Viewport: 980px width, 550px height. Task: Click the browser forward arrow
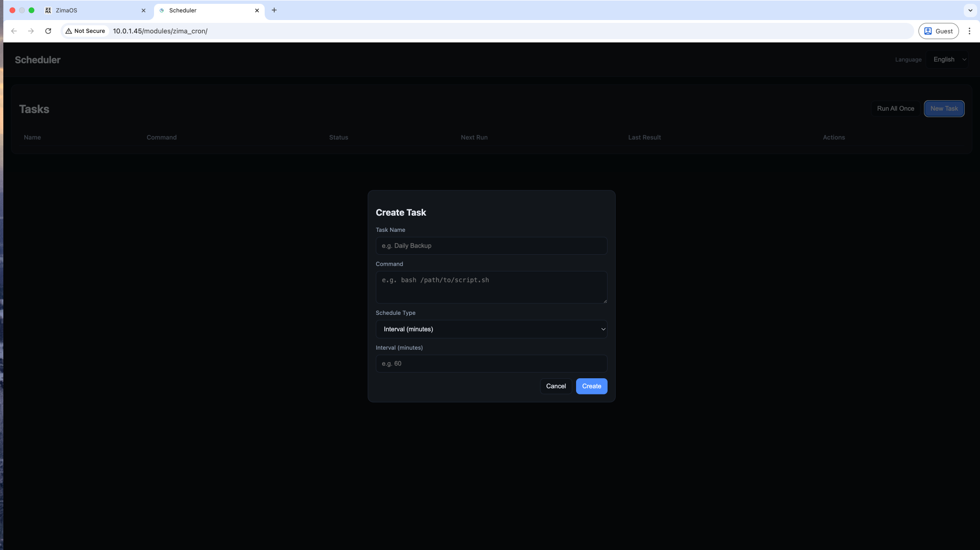click(31, 31)
